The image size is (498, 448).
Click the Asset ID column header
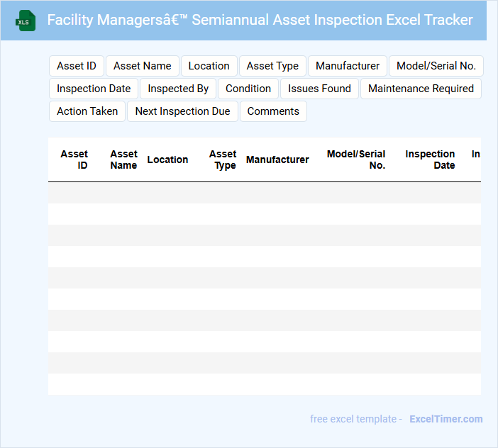[x=74, y=159]
